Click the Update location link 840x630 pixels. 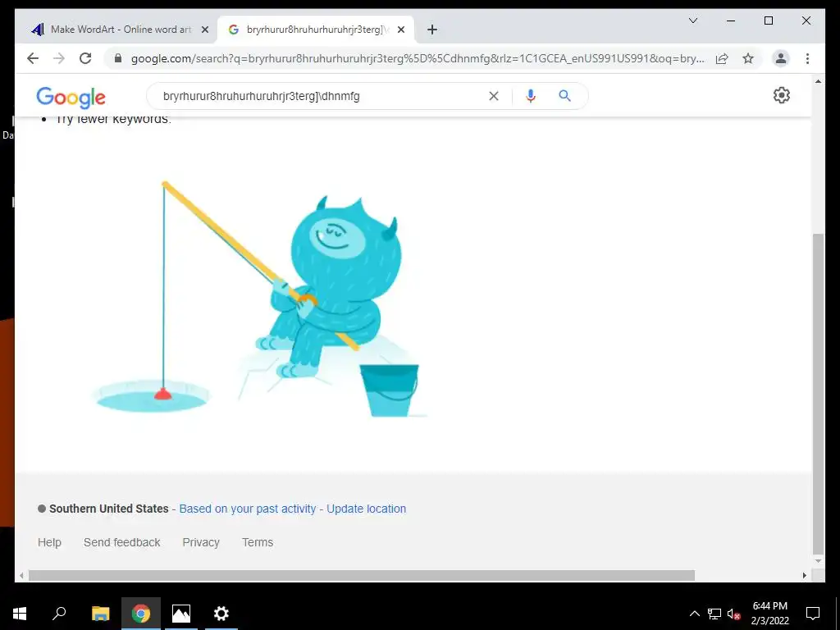point(367,509)
